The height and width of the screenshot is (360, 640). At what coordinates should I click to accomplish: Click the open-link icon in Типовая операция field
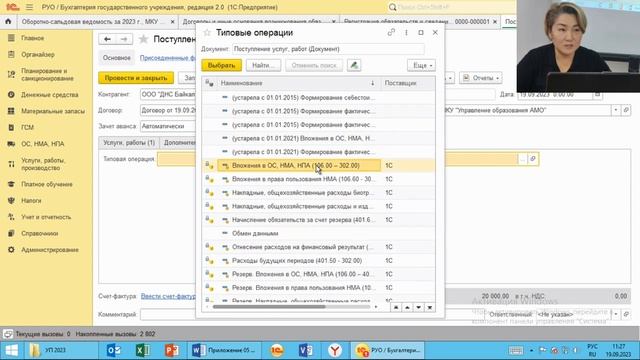tap(533, 159)
